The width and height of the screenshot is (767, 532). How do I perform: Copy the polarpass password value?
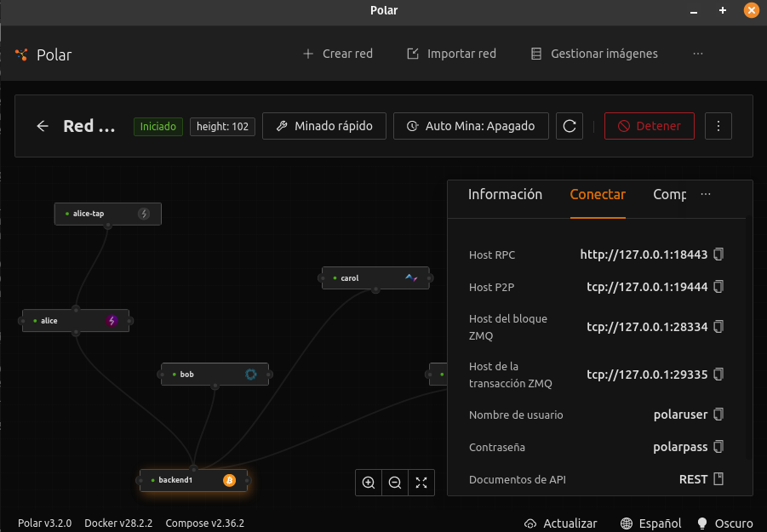click(718, 447)
